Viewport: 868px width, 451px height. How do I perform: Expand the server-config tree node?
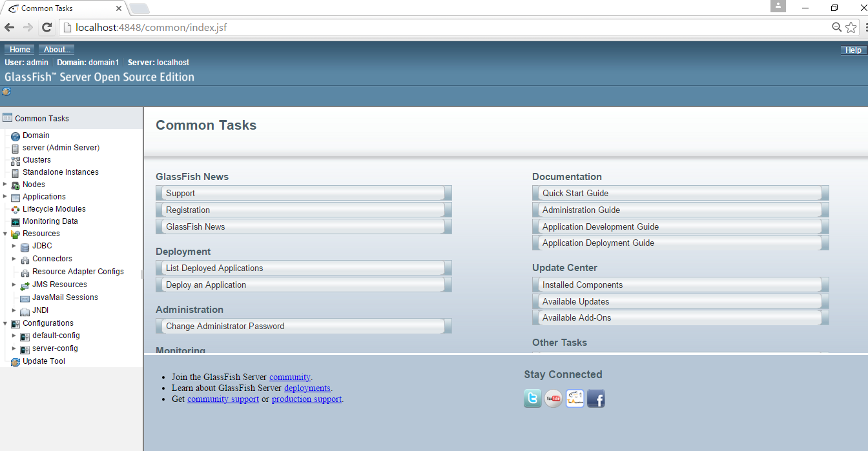pos(14,348)
